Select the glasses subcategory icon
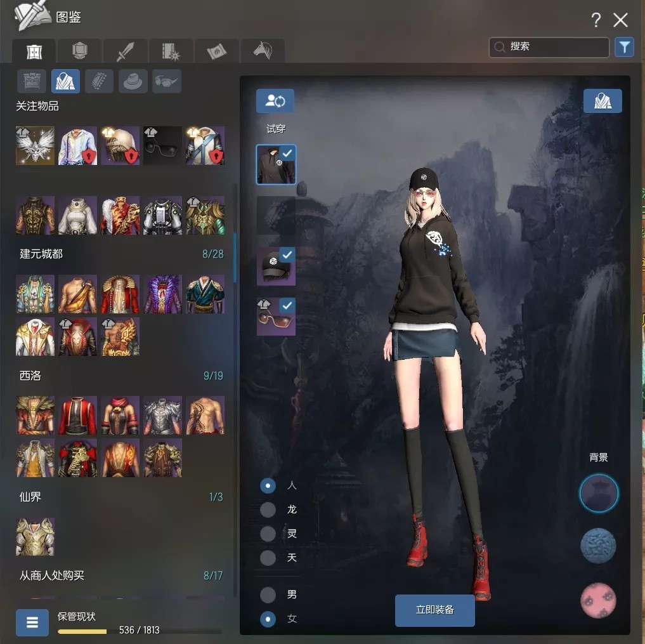The height and width of the screenshot is (644, 645). [x=167, y=81]
